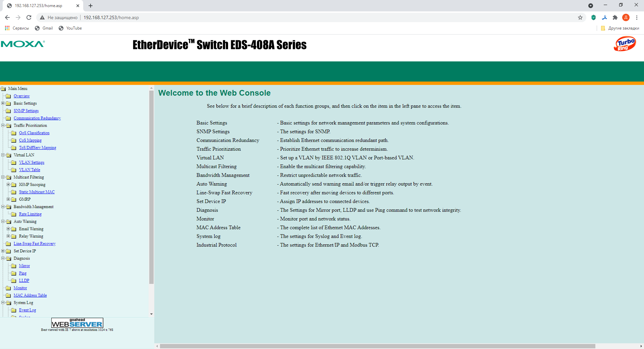Viewport: 644px width, 349px height.
Task: Click the Basic Settings folder icon
Action: point(8,104)
